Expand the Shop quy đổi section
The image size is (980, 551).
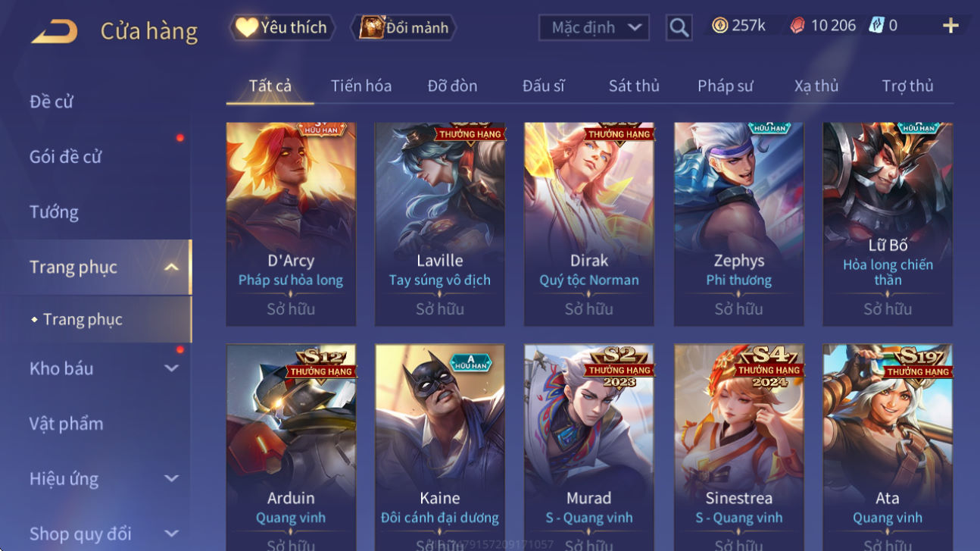coord(172,534)
